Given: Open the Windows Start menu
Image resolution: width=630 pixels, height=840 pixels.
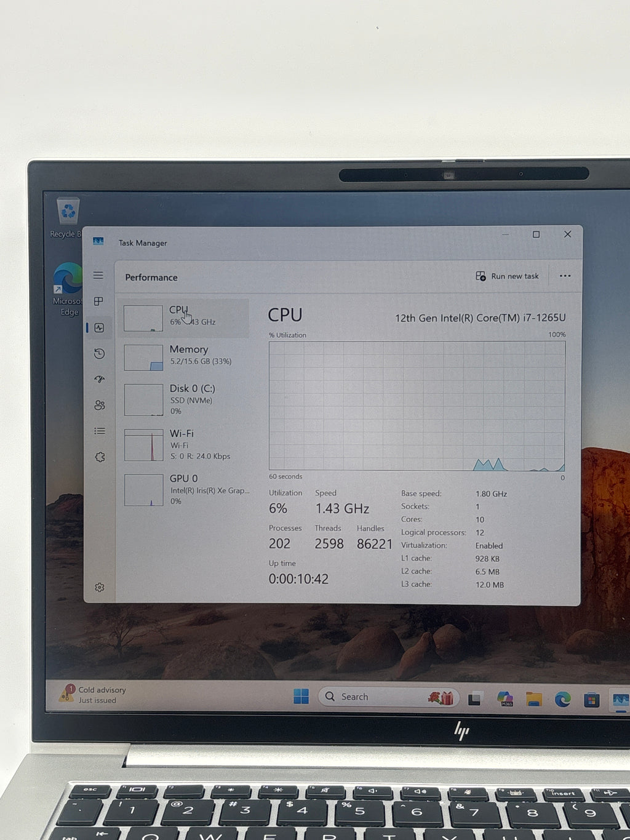Looking at the screenshot, I should [301, 697].
